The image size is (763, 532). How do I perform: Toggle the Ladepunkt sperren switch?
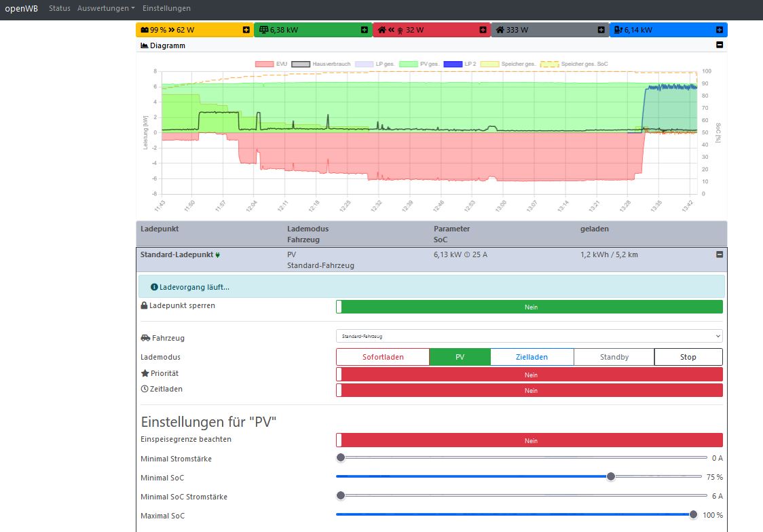(x=529, y=307)
